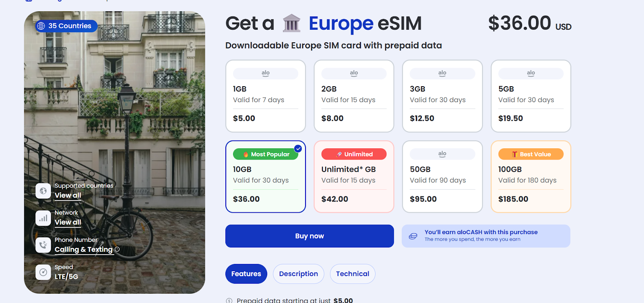Select the 1GB 7-day plan

coord(265,96)
